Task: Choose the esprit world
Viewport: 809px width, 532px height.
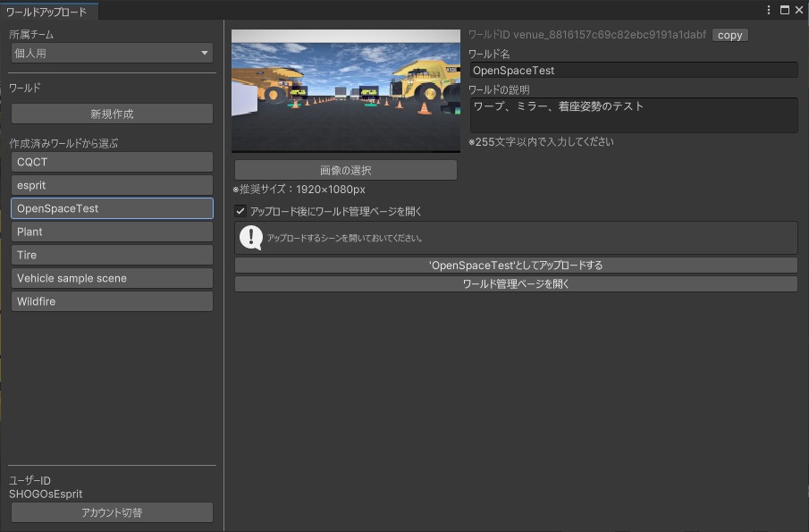Action: 112,185
